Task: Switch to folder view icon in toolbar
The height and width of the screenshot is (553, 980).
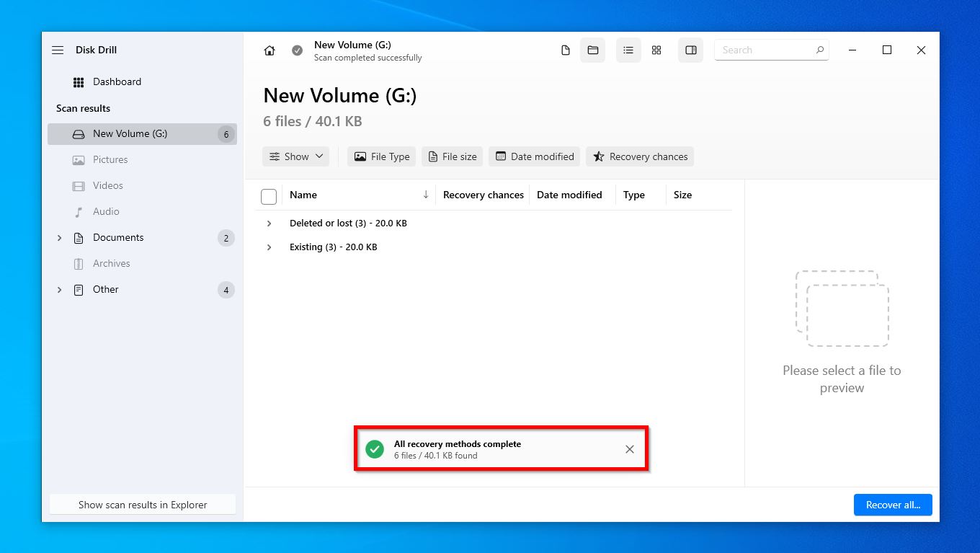Action: coord(592,50)
